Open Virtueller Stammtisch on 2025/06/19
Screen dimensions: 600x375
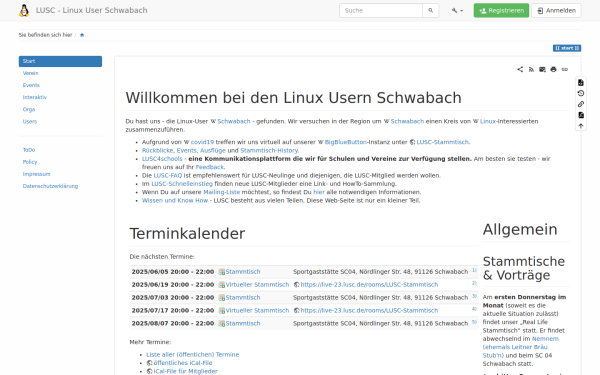pos(257,285)
